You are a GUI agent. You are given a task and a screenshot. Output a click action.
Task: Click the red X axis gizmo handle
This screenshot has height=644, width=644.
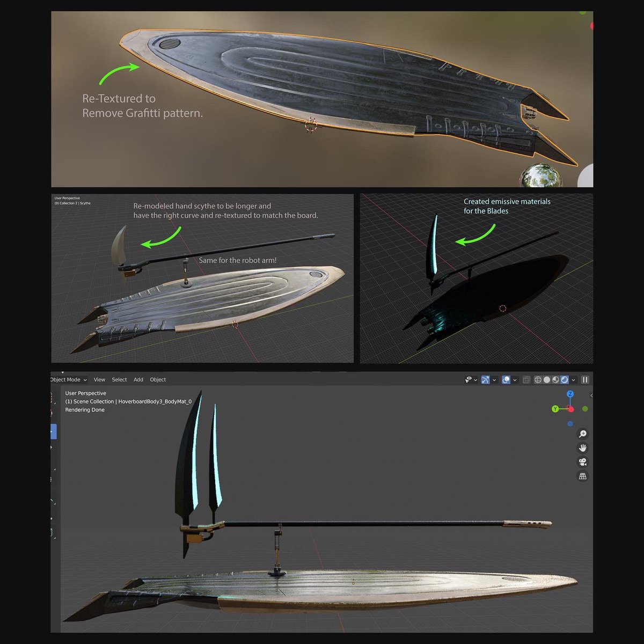point(571,409)
